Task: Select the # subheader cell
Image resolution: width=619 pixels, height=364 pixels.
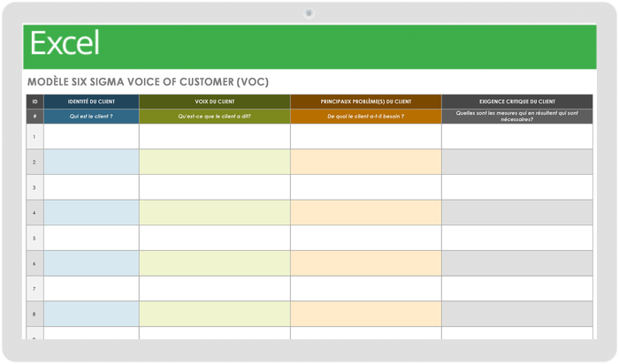Action: 34,117
